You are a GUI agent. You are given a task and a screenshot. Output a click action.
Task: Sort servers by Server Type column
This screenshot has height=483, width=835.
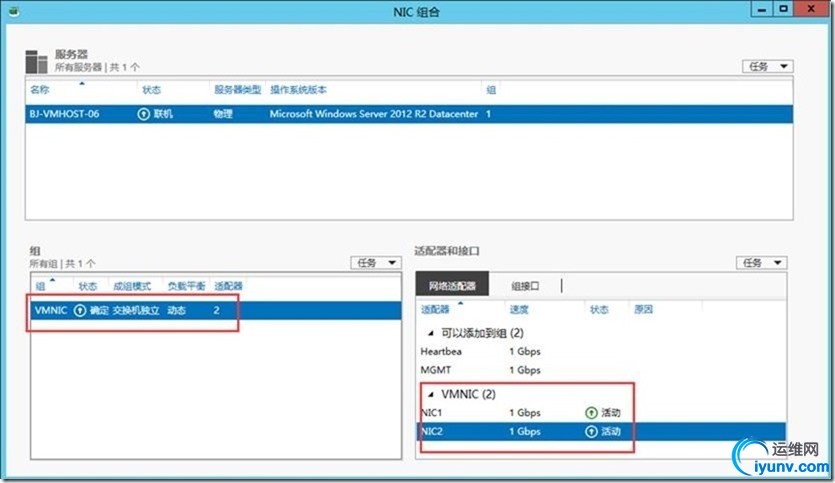[238, 89]
